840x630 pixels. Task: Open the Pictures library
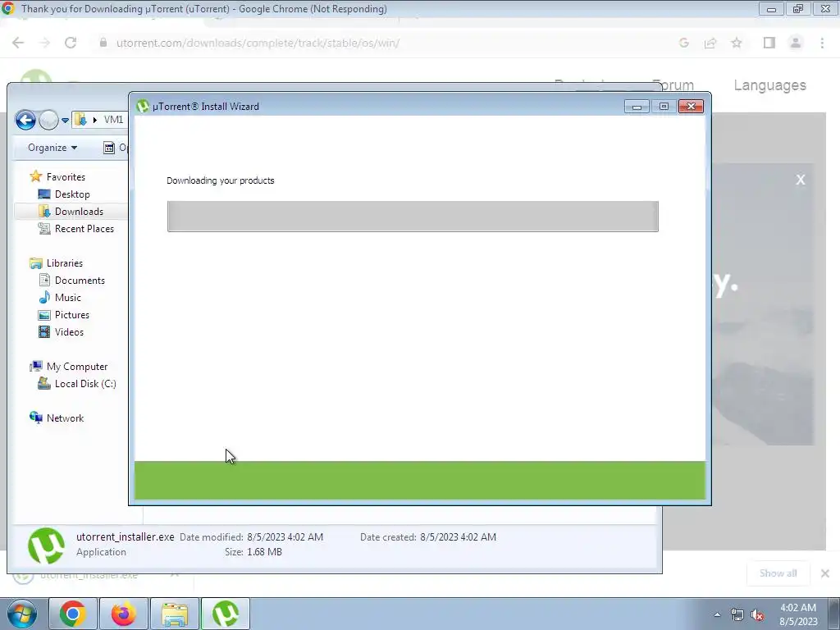72,314
